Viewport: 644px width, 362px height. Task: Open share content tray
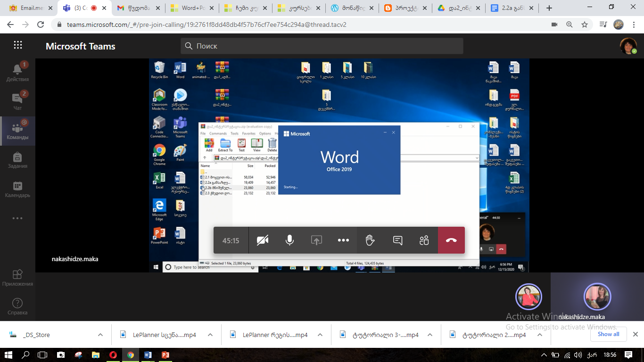(316, 240)
